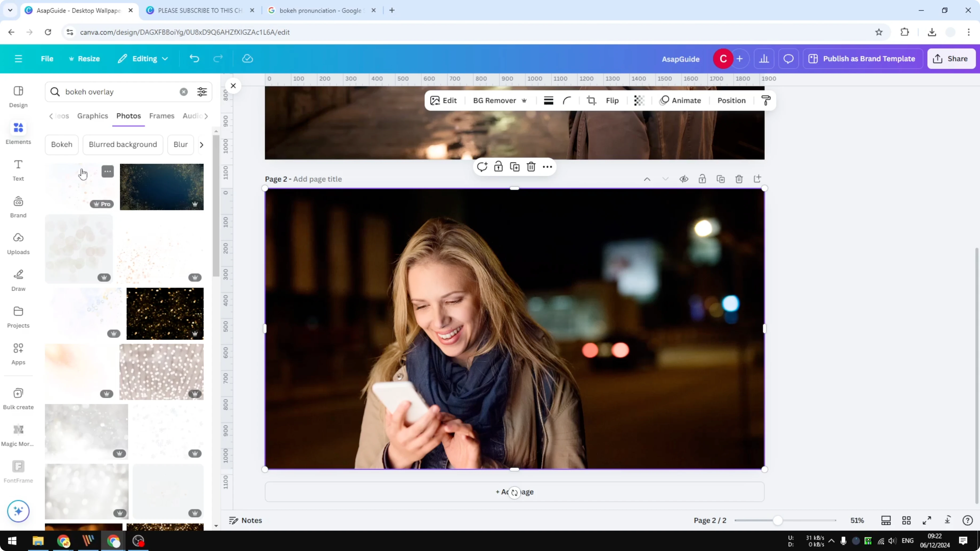Screen dimensions: 980x551
Task: Click the Publish as Brand Template button
Action: coord(863,59)
